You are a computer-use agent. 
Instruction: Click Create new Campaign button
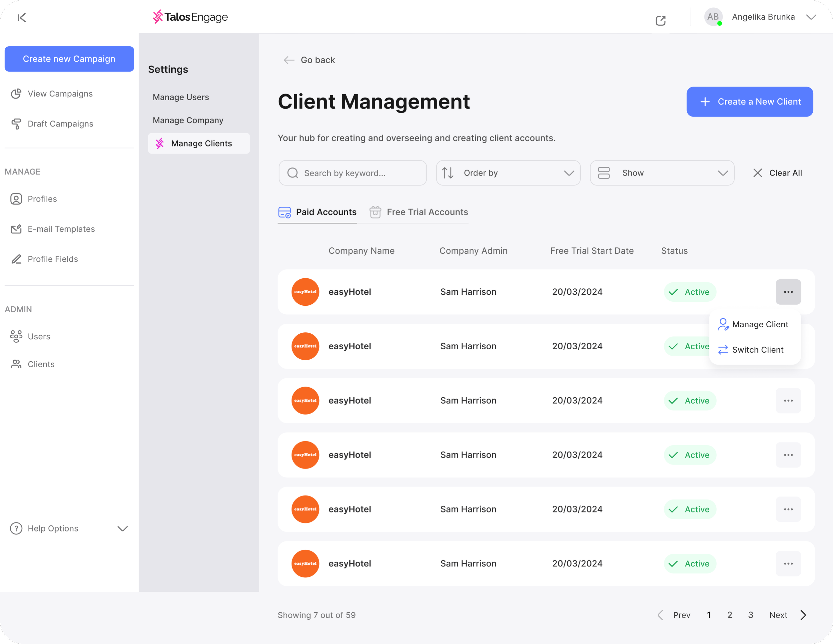(69, 59)
